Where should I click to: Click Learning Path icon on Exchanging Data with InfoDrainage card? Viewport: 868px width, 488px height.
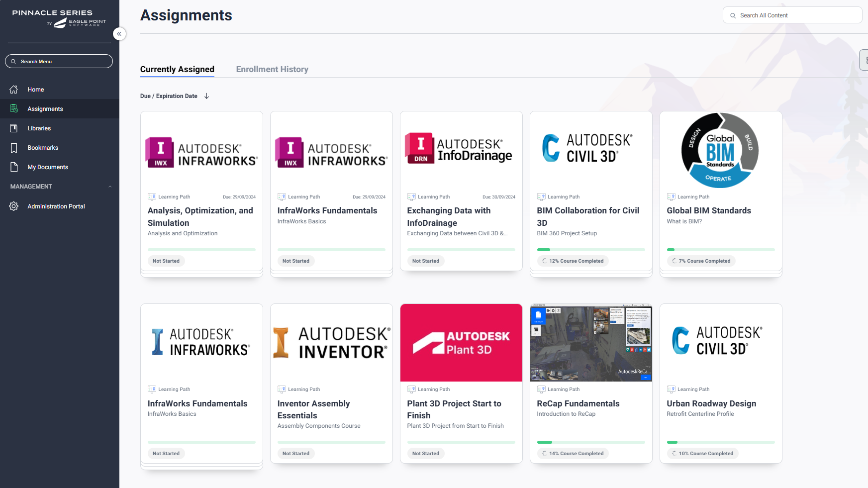(x=411, y=197)
